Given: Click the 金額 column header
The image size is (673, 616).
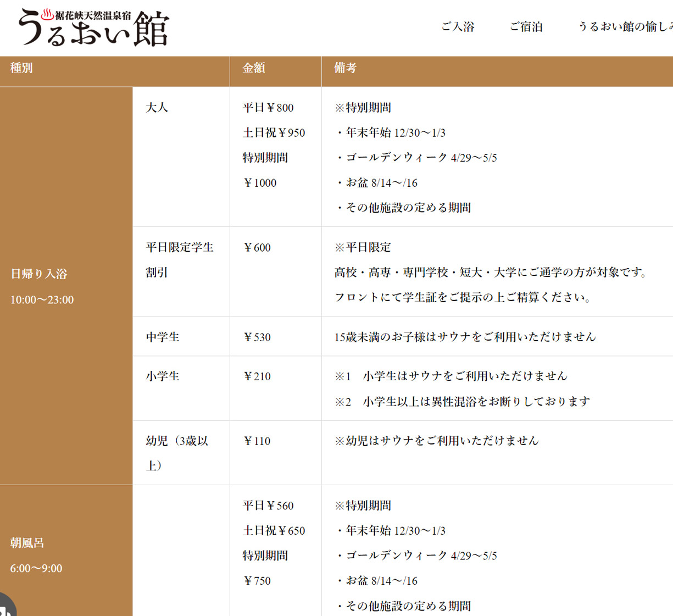Looking at the screenshot, I should (x=254, y=68).
